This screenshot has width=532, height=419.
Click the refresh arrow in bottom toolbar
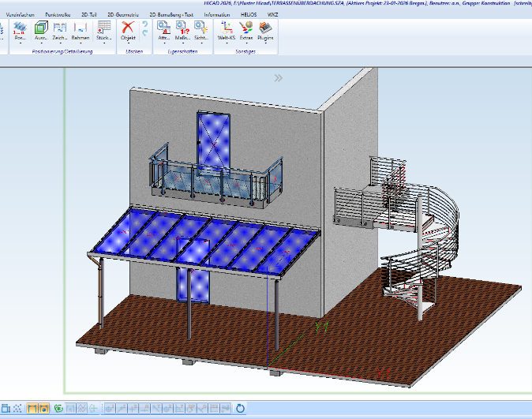(x=241, y=409)
